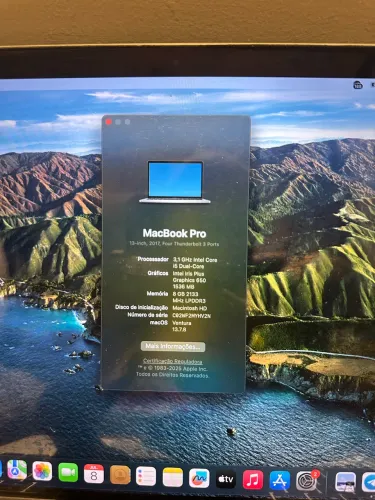Open the Preview app in the Dock
375x500 pixels.
click(x=345, y=482)
